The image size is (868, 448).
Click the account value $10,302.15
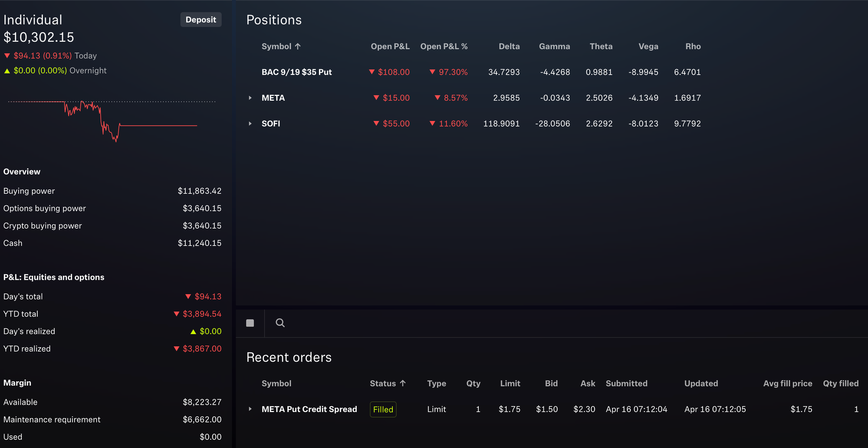(39, 37)
